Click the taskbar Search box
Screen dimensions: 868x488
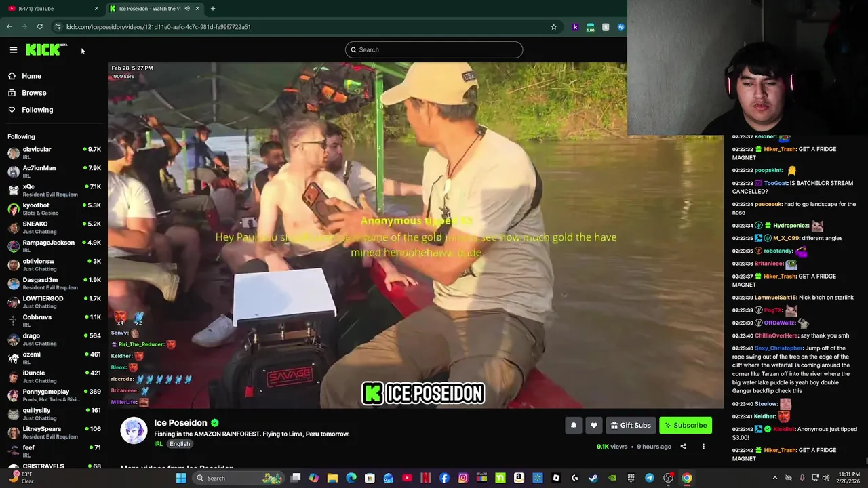(237, 478)
